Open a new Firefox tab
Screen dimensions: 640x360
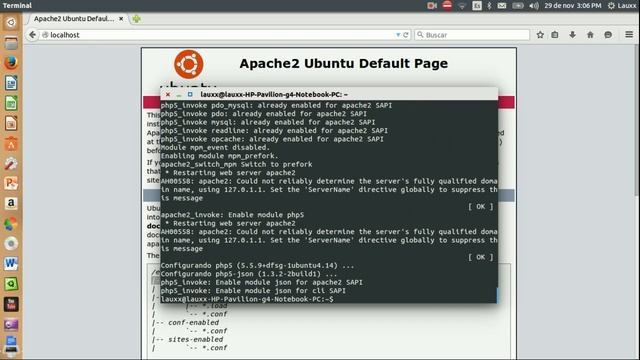[x=136, y=19]
